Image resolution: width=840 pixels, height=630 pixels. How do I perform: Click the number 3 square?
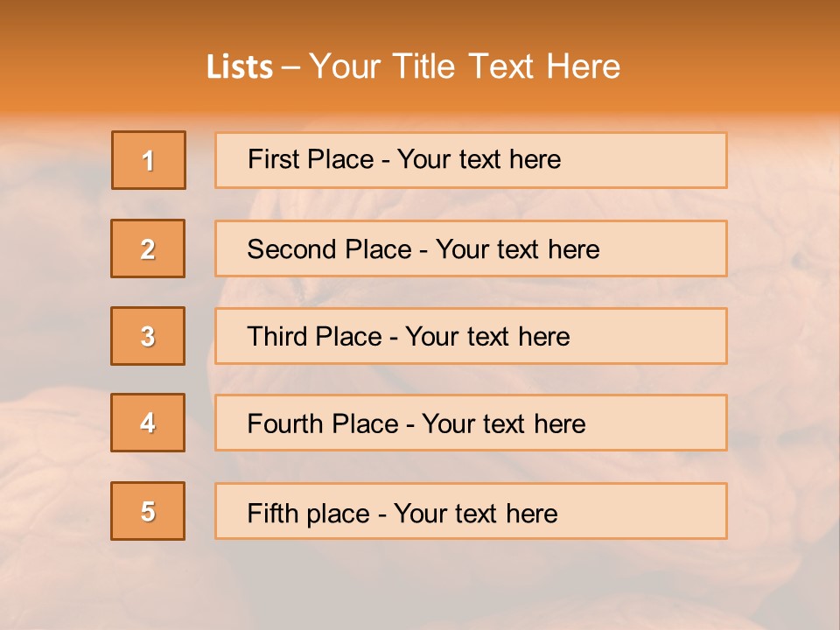(x=148, y=336)
